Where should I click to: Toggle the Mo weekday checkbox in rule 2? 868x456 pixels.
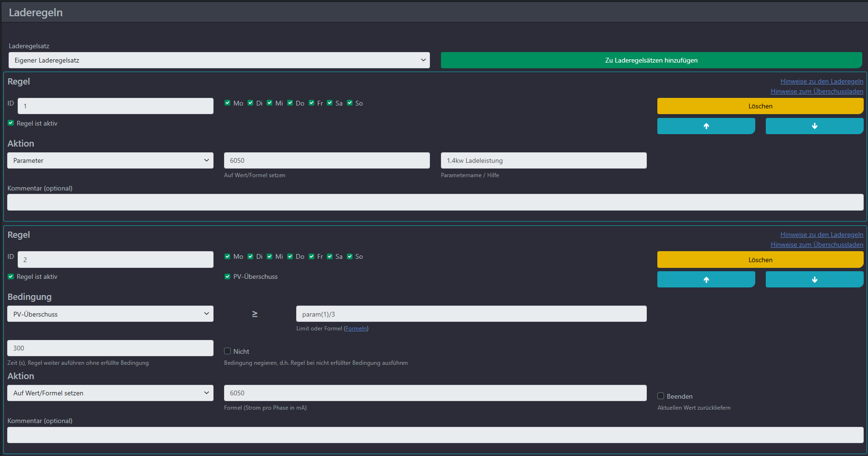227,256
